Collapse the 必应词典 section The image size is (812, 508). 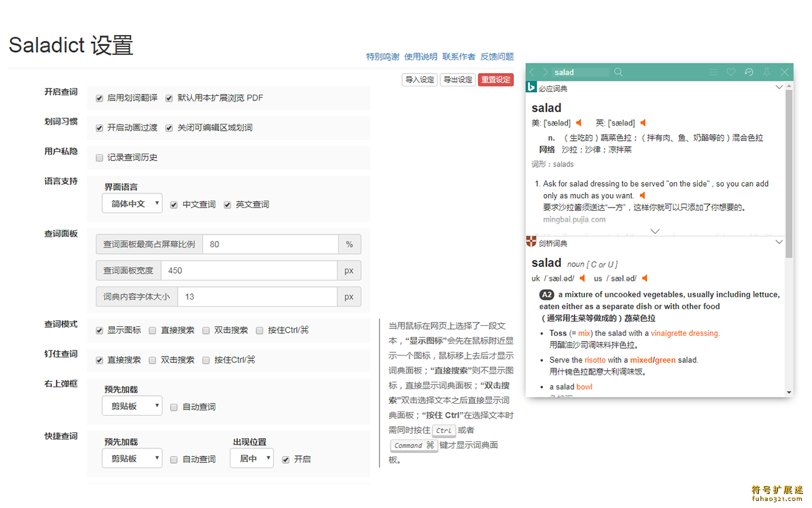click(779, 88)
